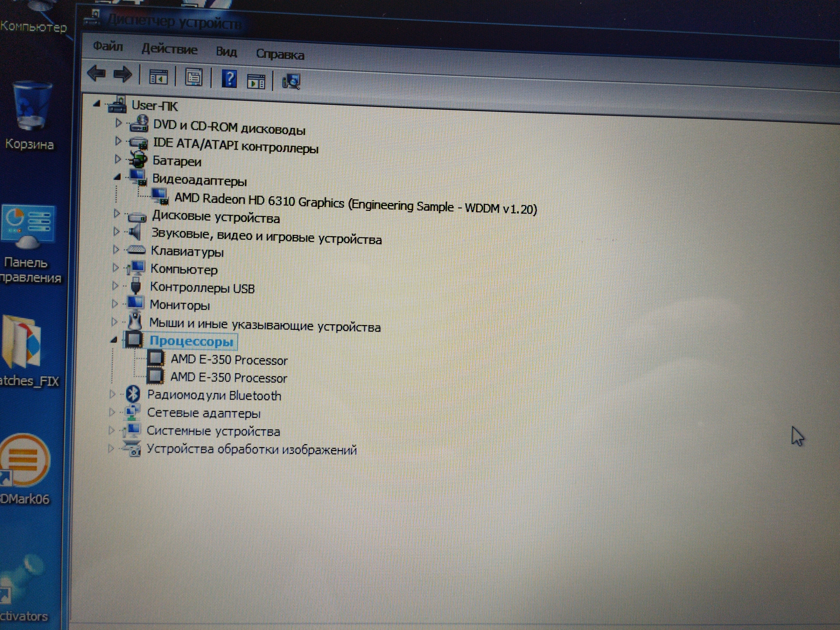Screen dimensions: 840x630
Task: Open the Файл menu
Action: click(x=108, y=46)
